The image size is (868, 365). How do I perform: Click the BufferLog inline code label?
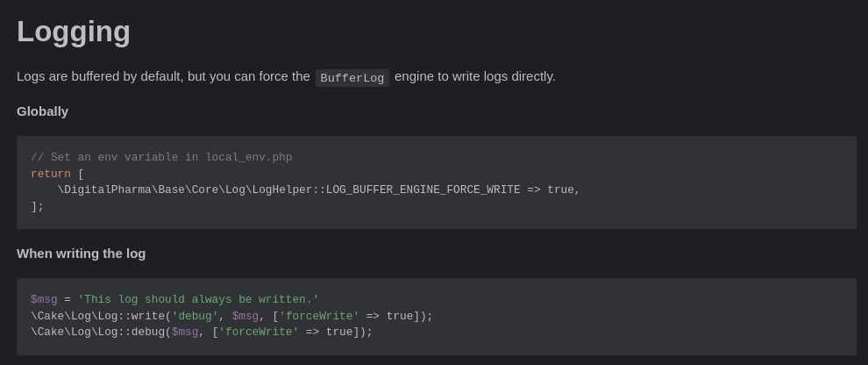pos(352,78)
